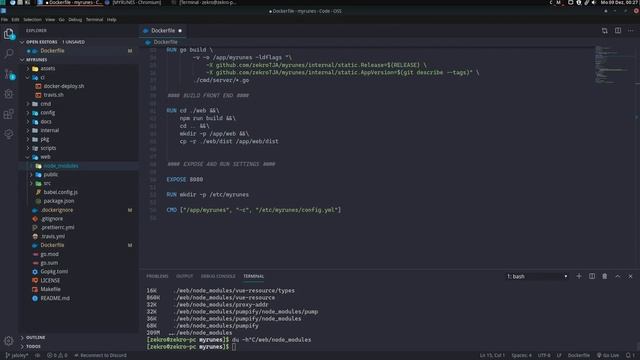Split the terminal panel
The image size is (640, 360).
592,276
